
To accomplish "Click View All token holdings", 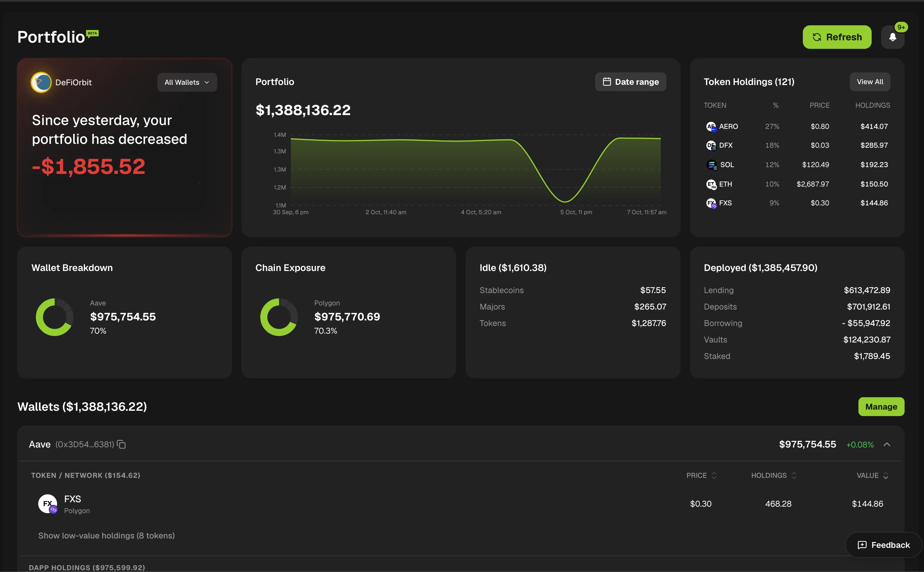I will tap(870, 82).
